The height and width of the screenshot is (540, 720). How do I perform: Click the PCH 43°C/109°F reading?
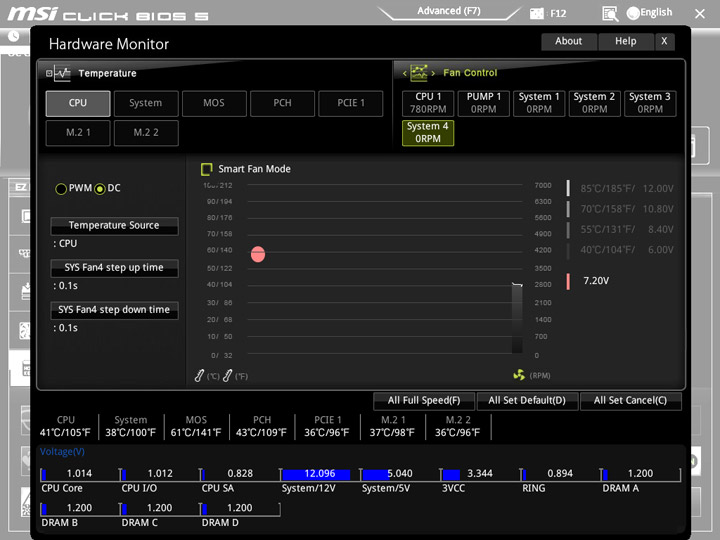pos(261,433)
